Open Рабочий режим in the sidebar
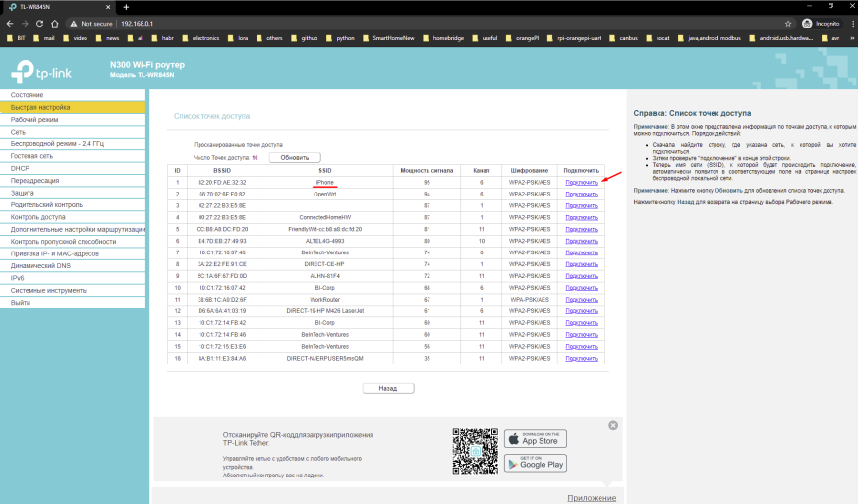 pyautogui.click(x=73, y=119)
